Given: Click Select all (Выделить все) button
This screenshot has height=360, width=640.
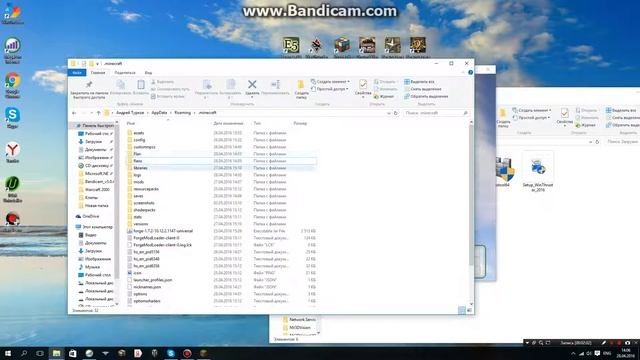Looking at the screenshot, I should [419, 82].
